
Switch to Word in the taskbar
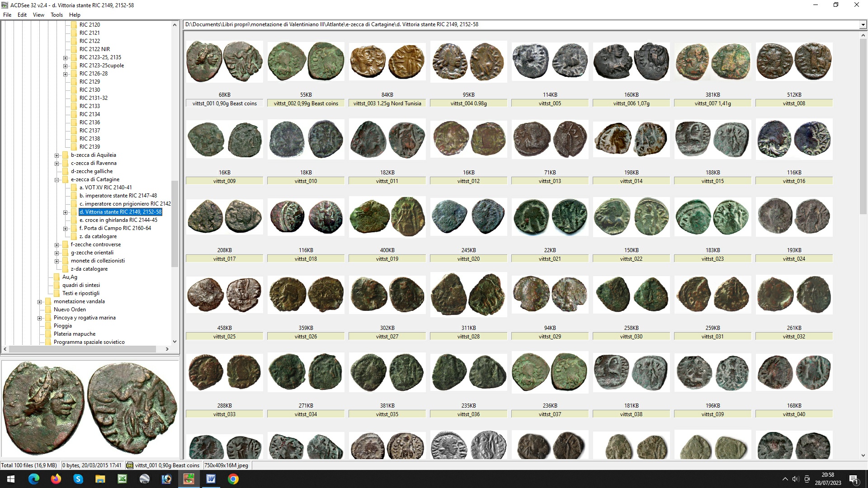211,479
